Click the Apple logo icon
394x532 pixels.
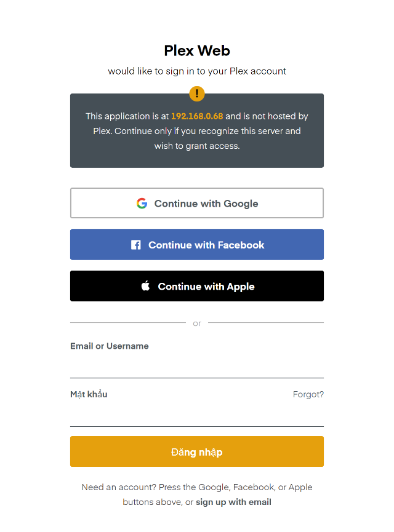click(146, 286)
